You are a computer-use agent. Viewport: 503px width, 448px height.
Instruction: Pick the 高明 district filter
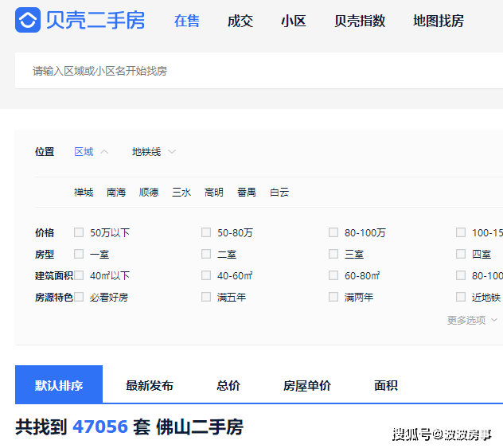(214, 192)
